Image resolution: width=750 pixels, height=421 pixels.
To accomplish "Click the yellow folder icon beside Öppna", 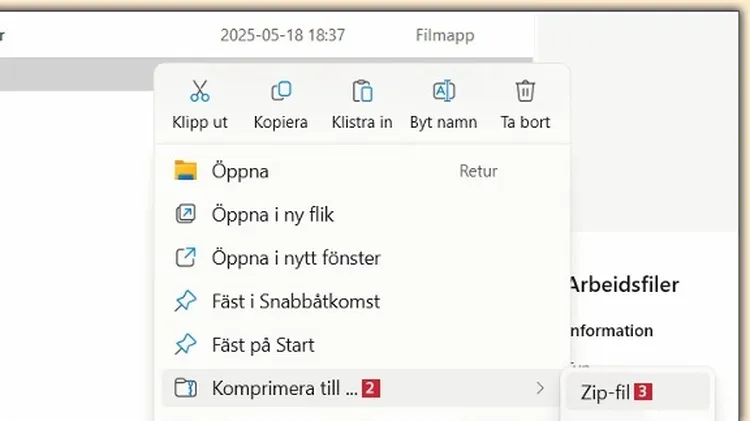I will pos(186,171).
